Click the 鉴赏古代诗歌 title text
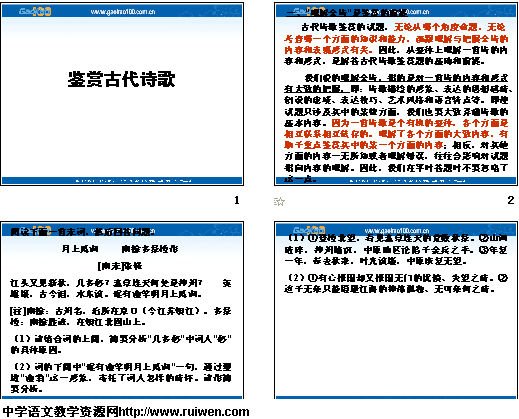519x419 pixels. 121,79
